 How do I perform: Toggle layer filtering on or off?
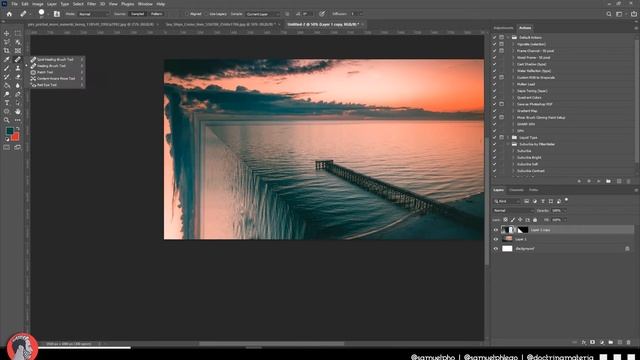point(567,200)
